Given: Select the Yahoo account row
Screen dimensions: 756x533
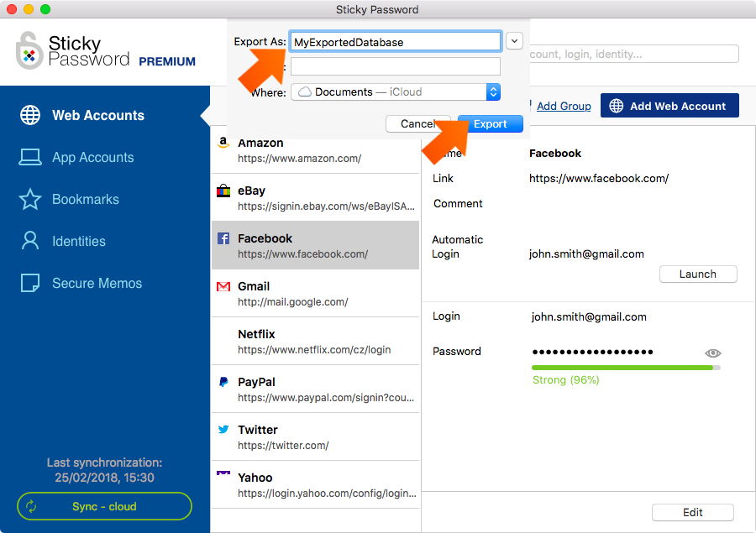Looking at the screenshot, I should coord(315,484).
